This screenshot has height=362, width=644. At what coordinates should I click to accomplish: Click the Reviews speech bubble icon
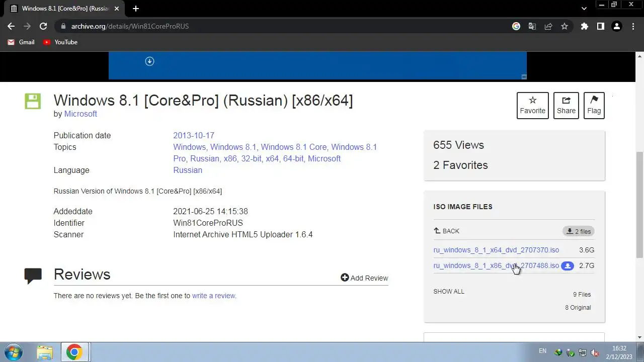[x=33, y=276]
